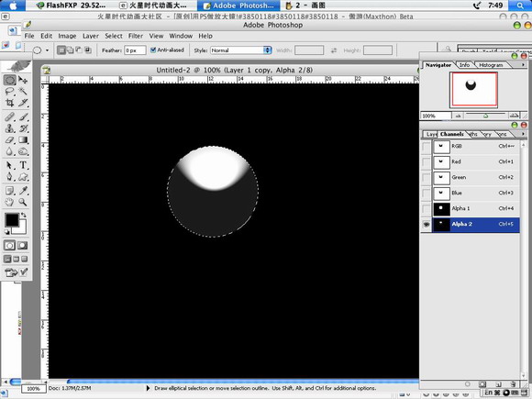Select the Zoom tool in the toolbox
Screen dimensions: 532x399
tap(23, 202)
